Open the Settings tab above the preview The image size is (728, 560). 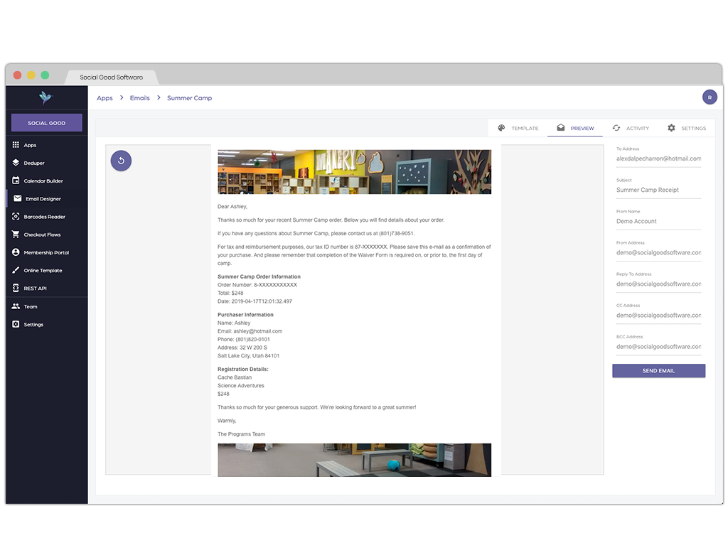tap(687, 128)
